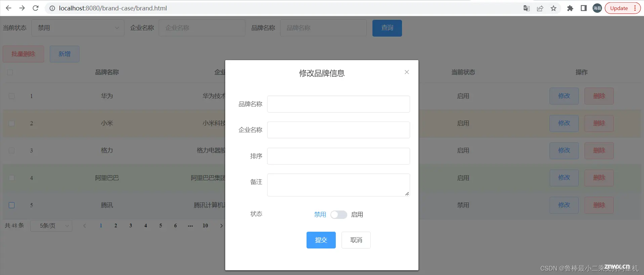Click the 当前状态 column header in the table
644x275 pixels.
463,72
